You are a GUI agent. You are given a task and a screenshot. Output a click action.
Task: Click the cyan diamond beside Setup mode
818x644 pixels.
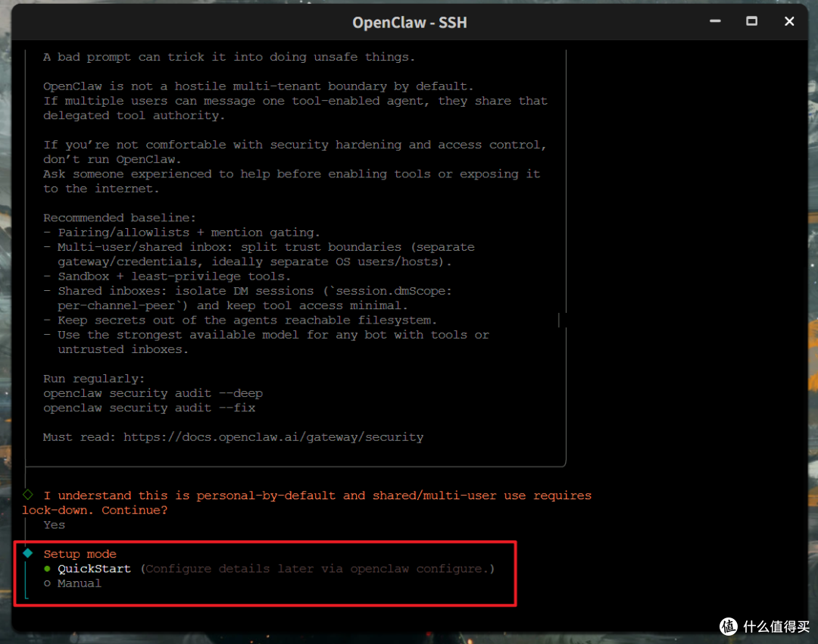(28, 553)
